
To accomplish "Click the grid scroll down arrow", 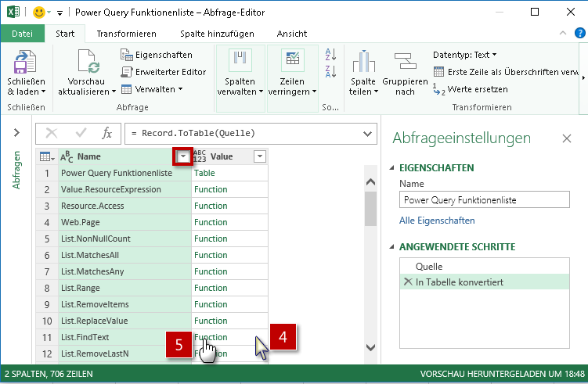I will point(370,348).
